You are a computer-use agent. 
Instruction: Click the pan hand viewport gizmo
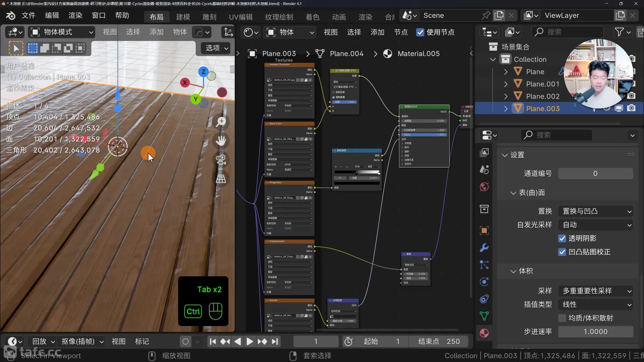pos(221,140)
